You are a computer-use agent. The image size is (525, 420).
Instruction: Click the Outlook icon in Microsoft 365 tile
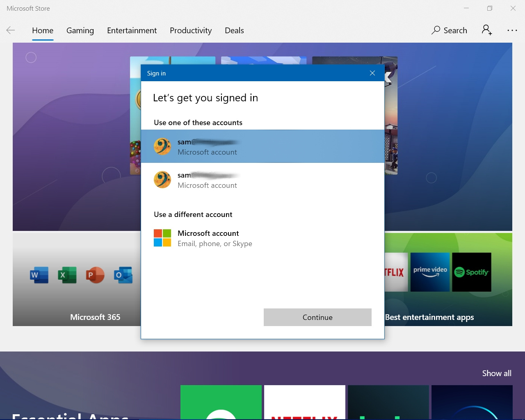[123, 275]
